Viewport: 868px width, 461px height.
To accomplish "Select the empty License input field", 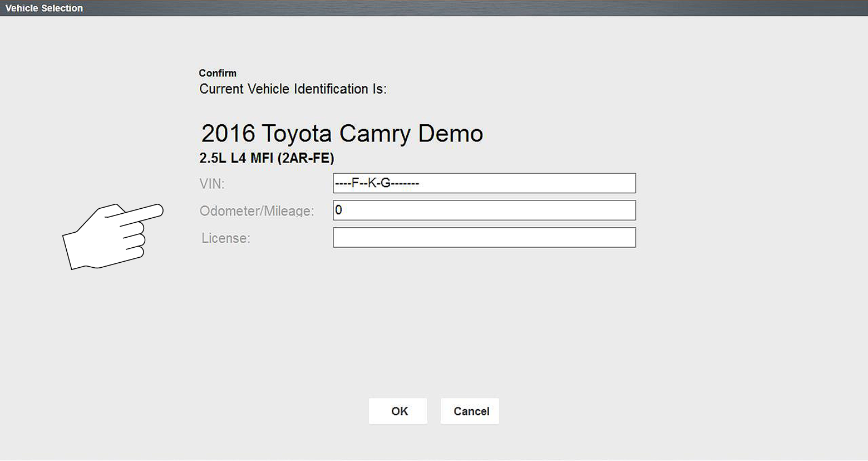I will pyautogui.click(x=484, y=238).
